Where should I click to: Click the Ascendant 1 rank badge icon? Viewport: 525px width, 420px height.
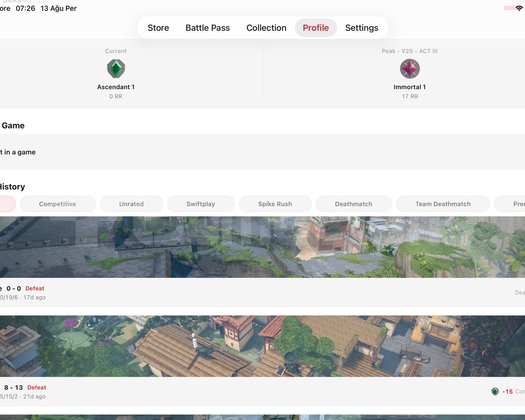point(116,68)
